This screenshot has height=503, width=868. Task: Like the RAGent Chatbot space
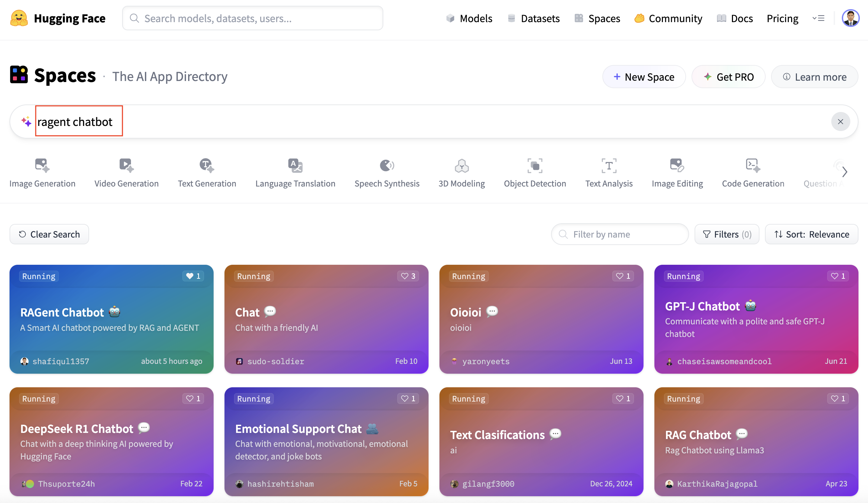(193, 276)
